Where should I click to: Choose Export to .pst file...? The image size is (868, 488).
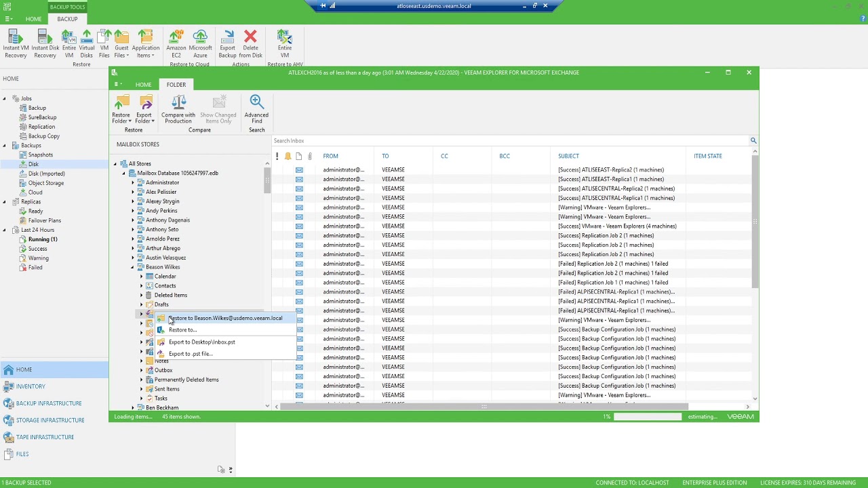coord(226,354)
